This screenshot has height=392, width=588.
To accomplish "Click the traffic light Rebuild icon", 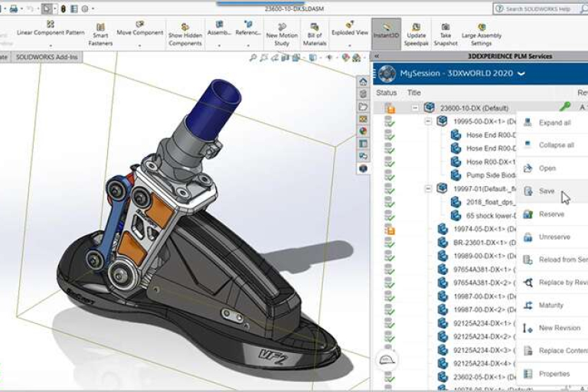I will [x=63, y=8].
